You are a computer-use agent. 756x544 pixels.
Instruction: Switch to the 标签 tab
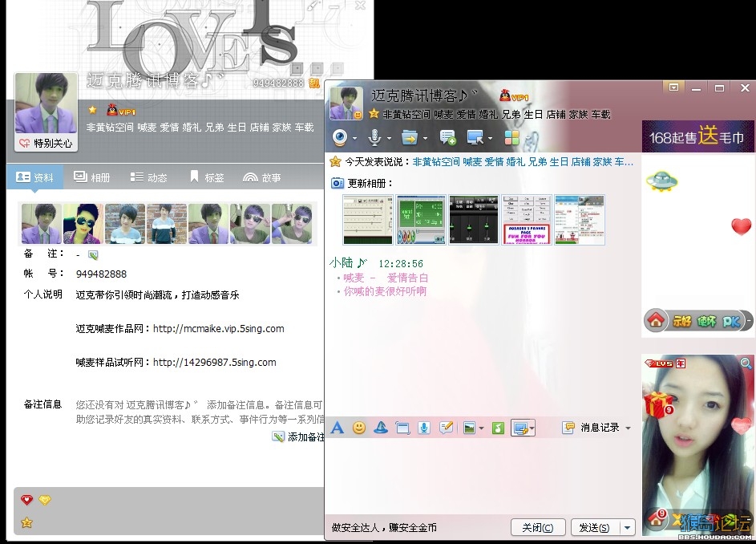[207, 177]
